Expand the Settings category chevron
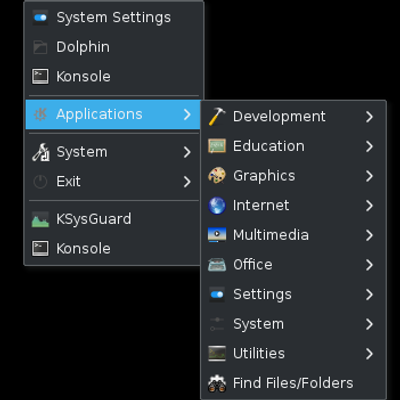The height and width of the screenshot is (400, 400). tap(369, 294)
